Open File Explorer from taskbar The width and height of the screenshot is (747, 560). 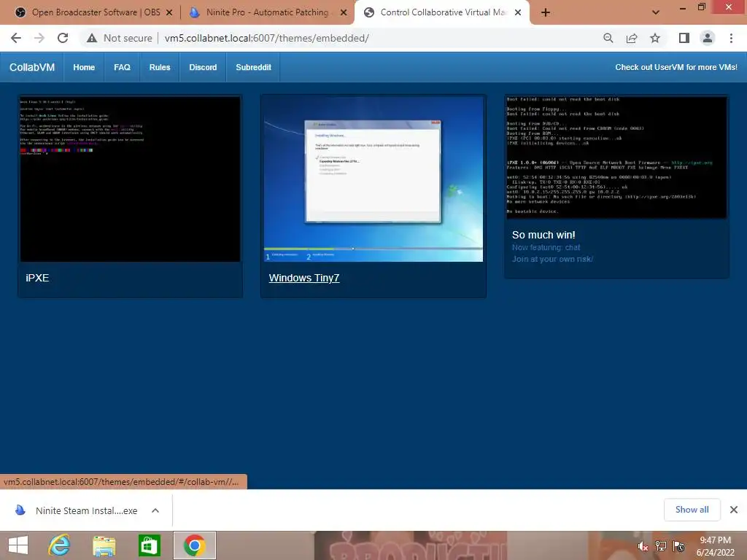[x=104, y=545]
